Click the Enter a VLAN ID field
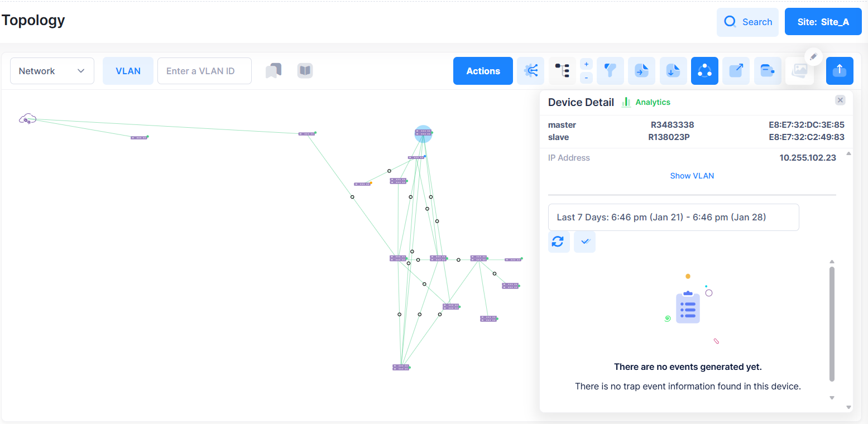 [x=204, y=71]
